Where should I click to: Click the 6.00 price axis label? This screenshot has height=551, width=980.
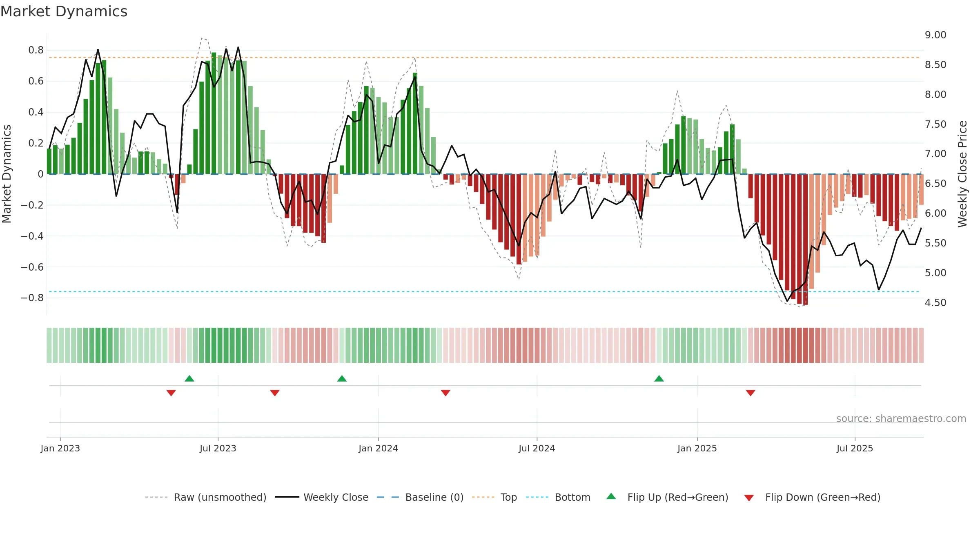pyautogui.click(x=935, y=213)
